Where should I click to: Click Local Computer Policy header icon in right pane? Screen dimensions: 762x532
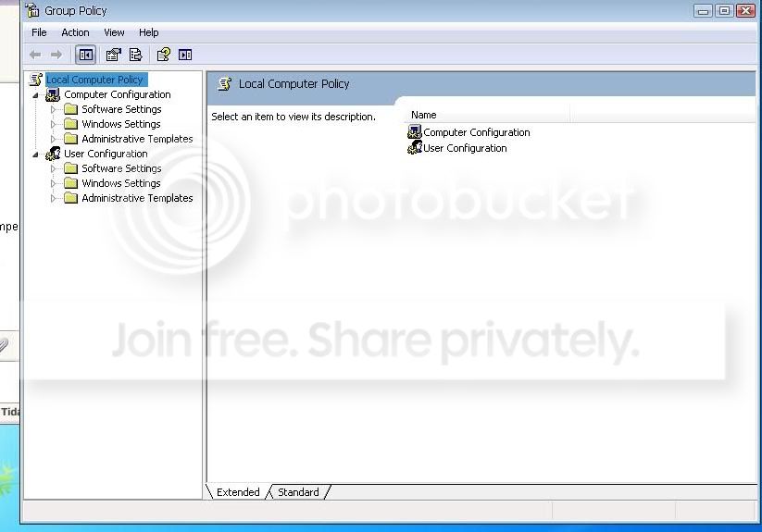click(224, 84)
